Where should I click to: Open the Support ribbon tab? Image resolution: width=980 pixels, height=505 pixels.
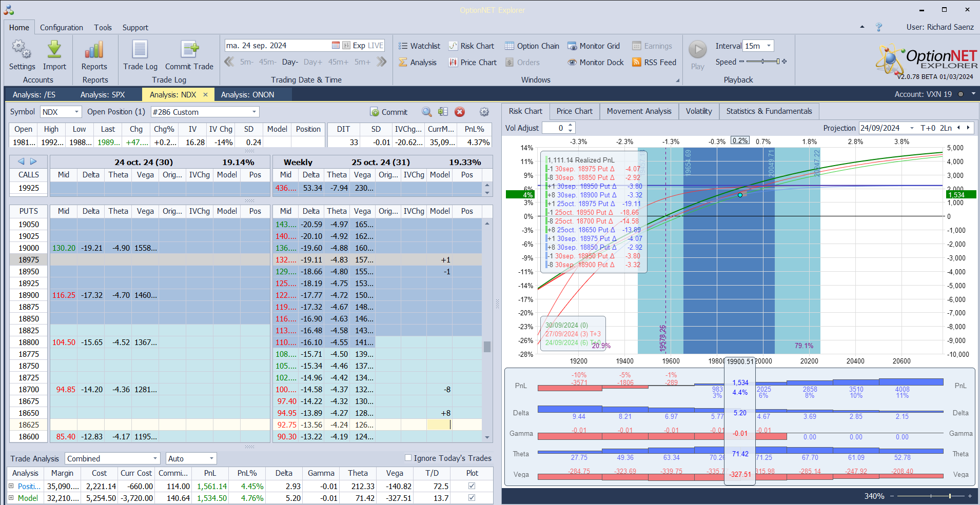pyautogui.click(x=135, y=28)
